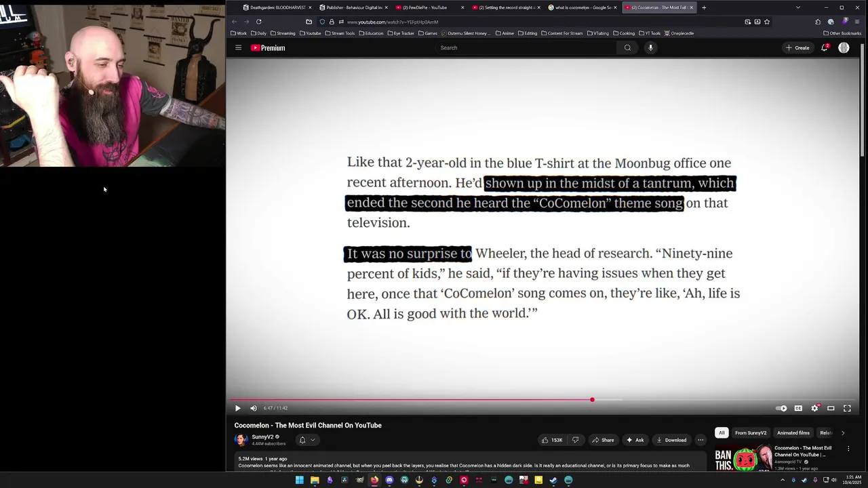This screenshot has width=868, height=488.
Task: Open SunnyV2 notification bell dropdown
Action: click(x=307, y=440)
